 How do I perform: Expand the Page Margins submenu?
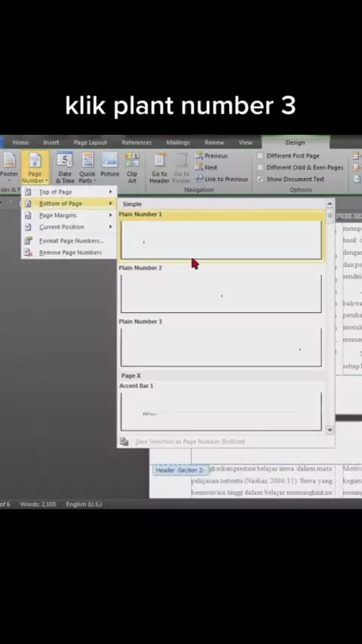(x=69, y=215)
